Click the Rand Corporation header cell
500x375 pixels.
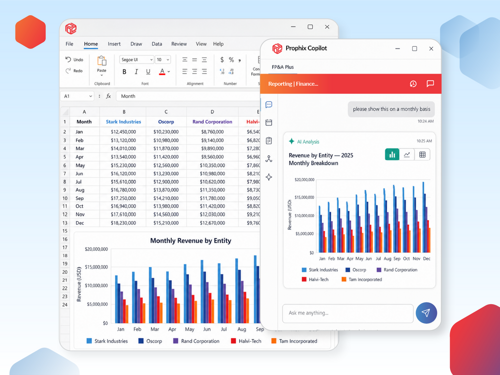[x=212, y=122]
